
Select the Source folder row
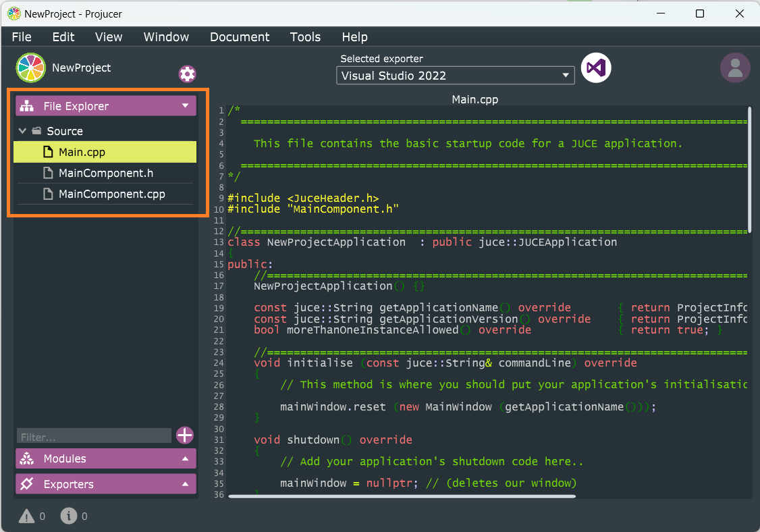pos(105,131)
